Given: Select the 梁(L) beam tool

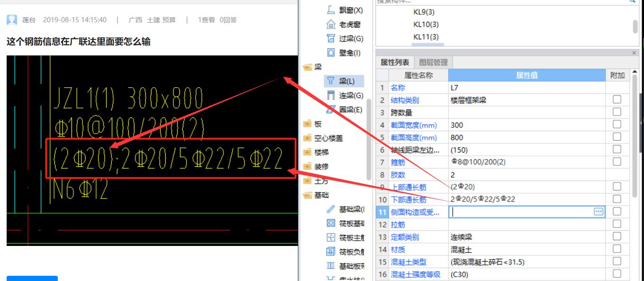Looking at the screenshot, I should pos(345,82).
